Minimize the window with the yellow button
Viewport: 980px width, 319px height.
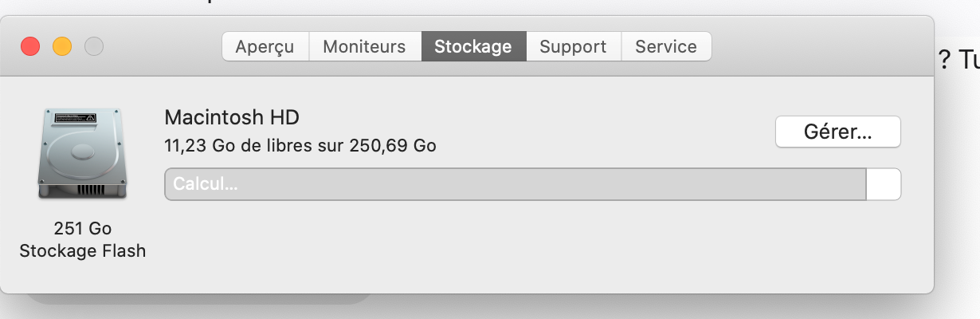62,46
